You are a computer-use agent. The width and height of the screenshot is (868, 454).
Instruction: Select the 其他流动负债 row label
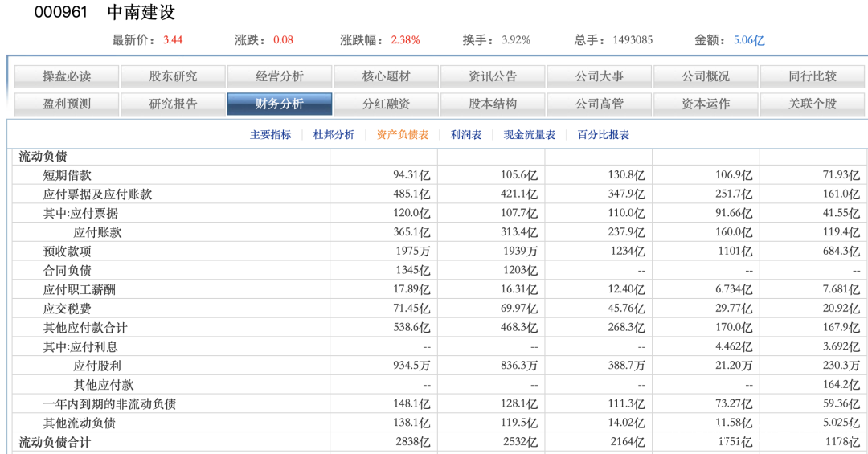(79, 423)
